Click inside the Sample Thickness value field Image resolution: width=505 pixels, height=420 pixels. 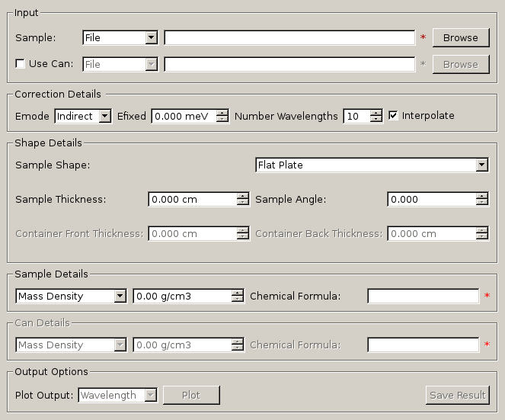[192, 199]
